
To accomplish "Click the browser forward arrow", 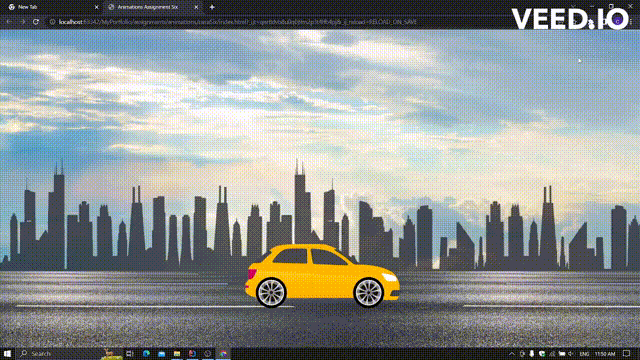I will (22, 22).
